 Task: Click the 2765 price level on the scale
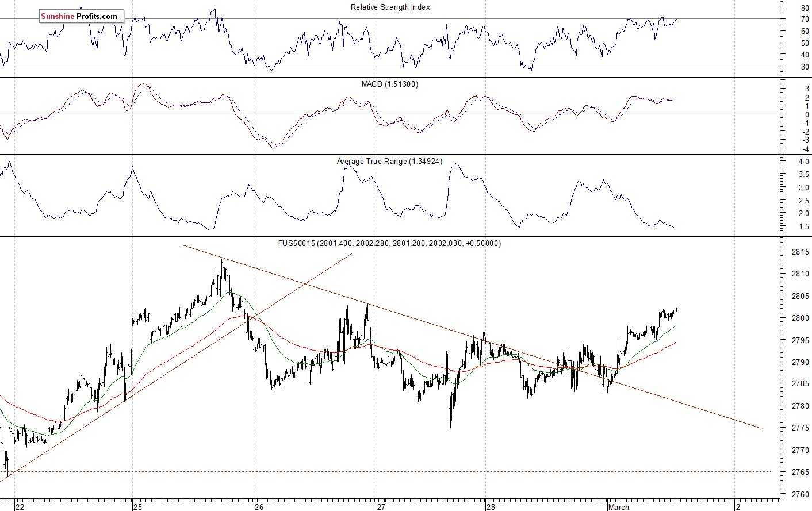(800, 472)
